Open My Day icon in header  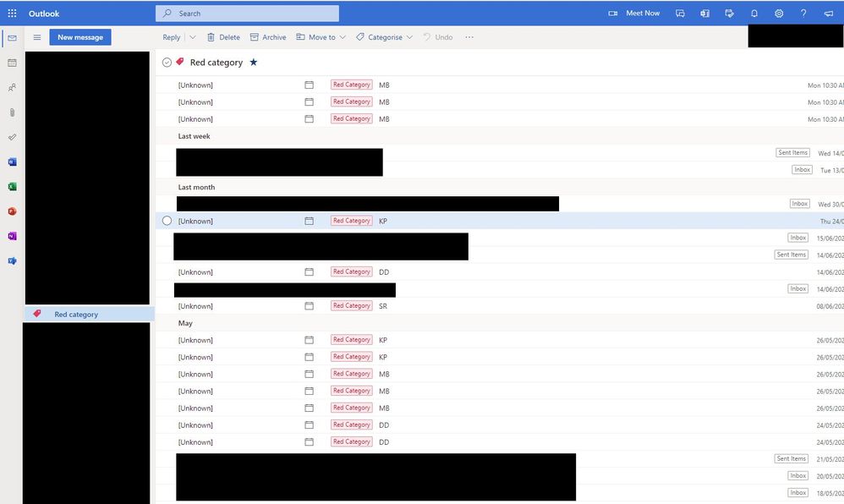pyautogui.click(x=729, y=14)
